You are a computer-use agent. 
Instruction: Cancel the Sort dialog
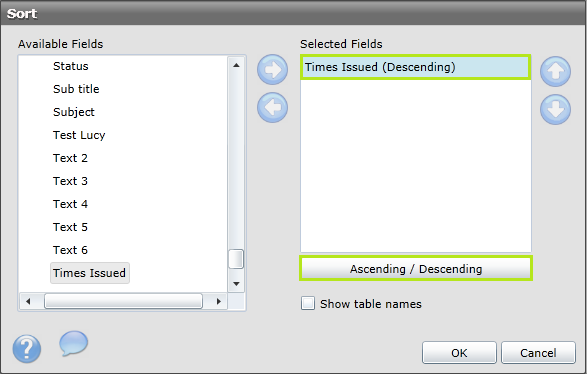tap(538, 353)
